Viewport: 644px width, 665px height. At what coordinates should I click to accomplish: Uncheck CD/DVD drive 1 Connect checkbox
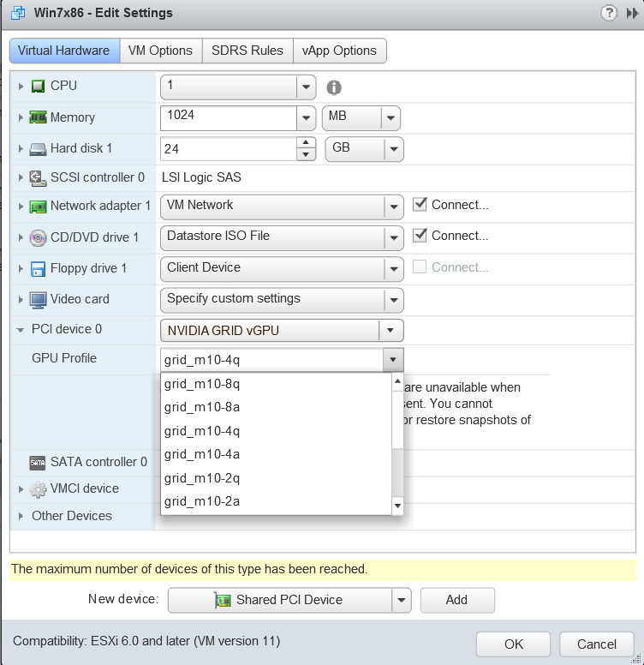click(420, 236)
